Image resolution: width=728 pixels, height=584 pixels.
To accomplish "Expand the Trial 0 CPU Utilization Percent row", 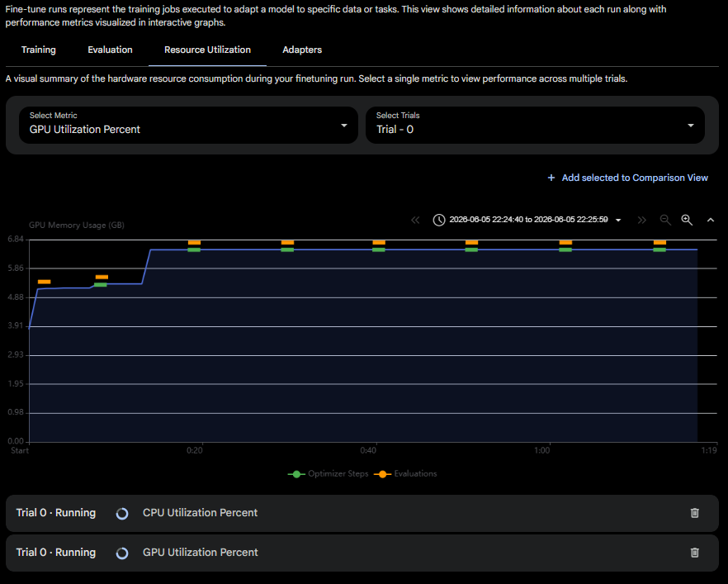I will (x=362, y=513).
